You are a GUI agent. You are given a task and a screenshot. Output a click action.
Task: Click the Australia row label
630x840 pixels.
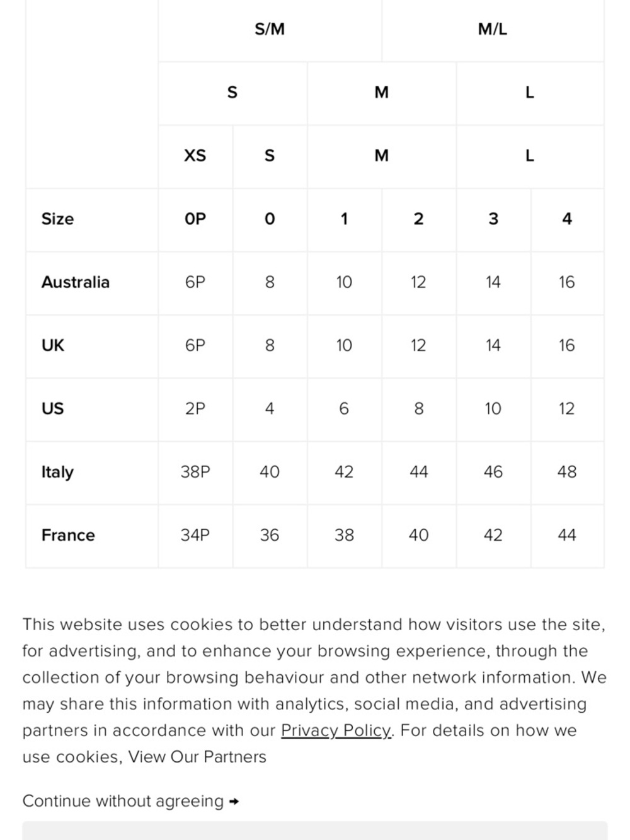pos(76,282)
